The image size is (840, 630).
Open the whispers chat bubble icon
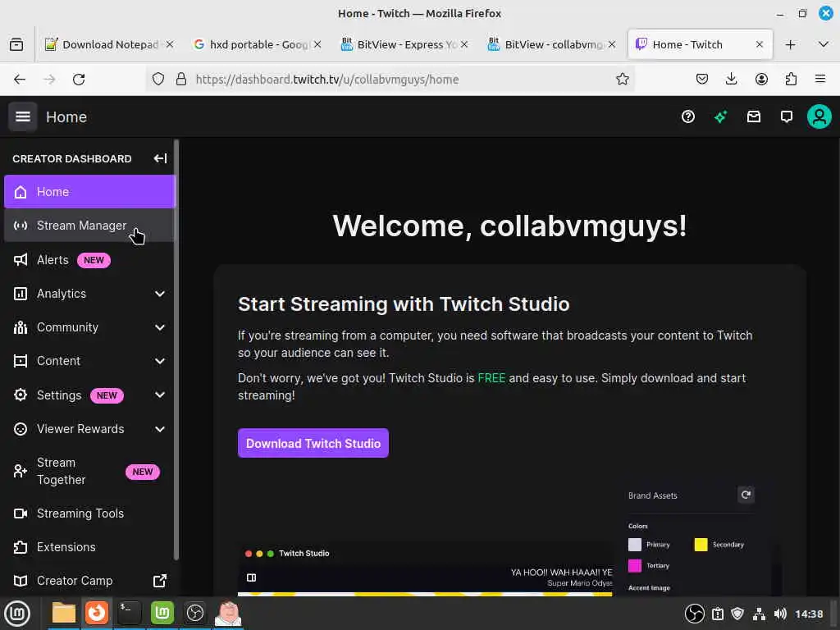coord(787,116)
